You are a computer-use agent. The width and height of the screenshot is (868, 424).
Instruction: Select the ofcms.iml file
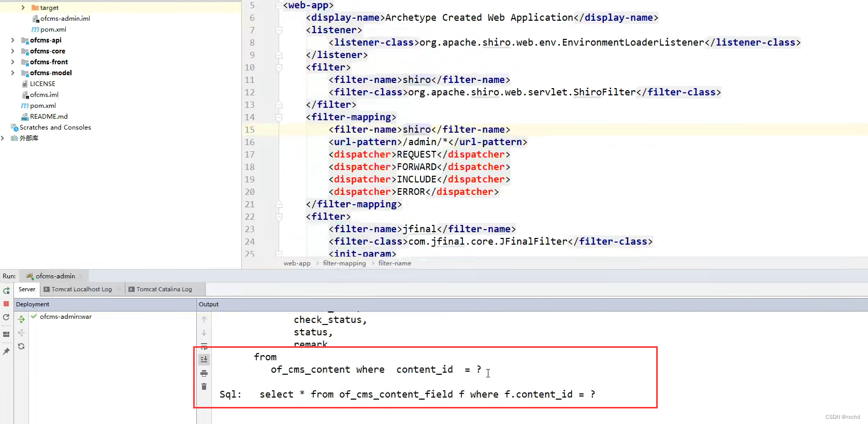[44, 95]
